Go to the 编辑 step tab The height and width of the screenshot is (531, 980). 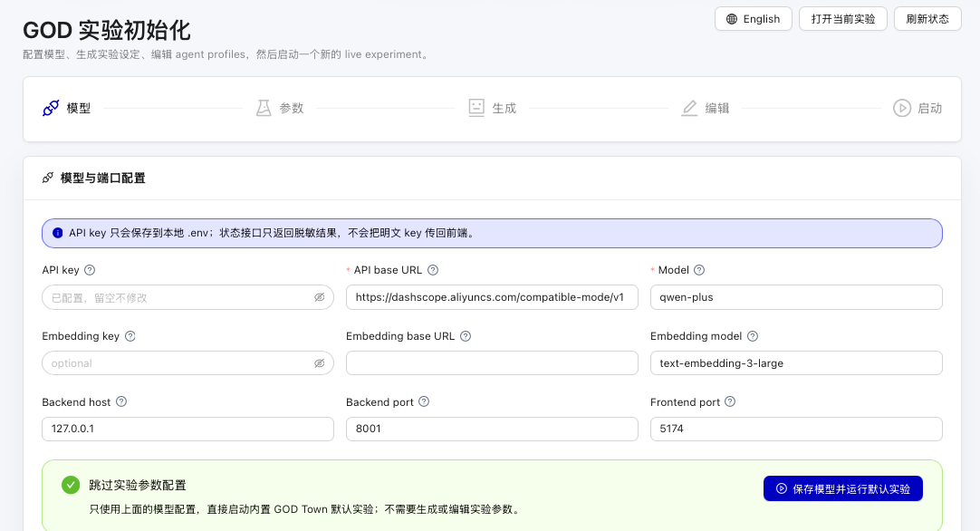[x=705, y=108]
